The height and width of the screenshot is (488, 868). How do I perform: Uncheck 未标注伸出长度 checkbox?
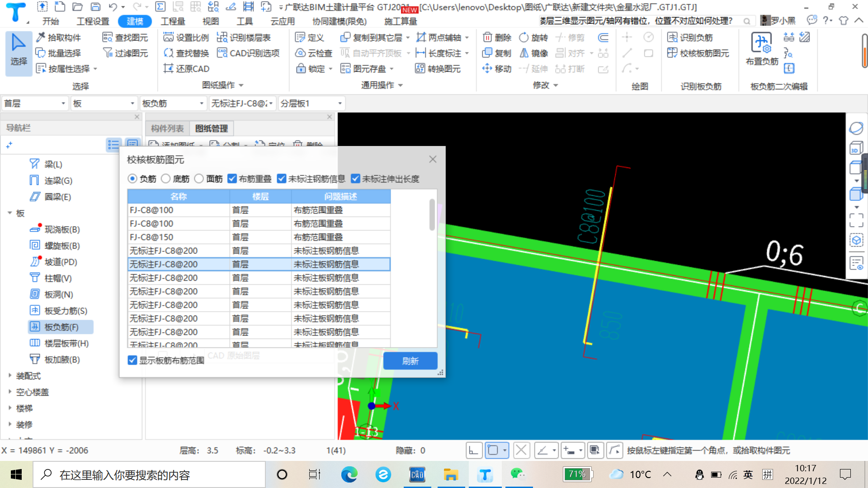click(355, 179)
